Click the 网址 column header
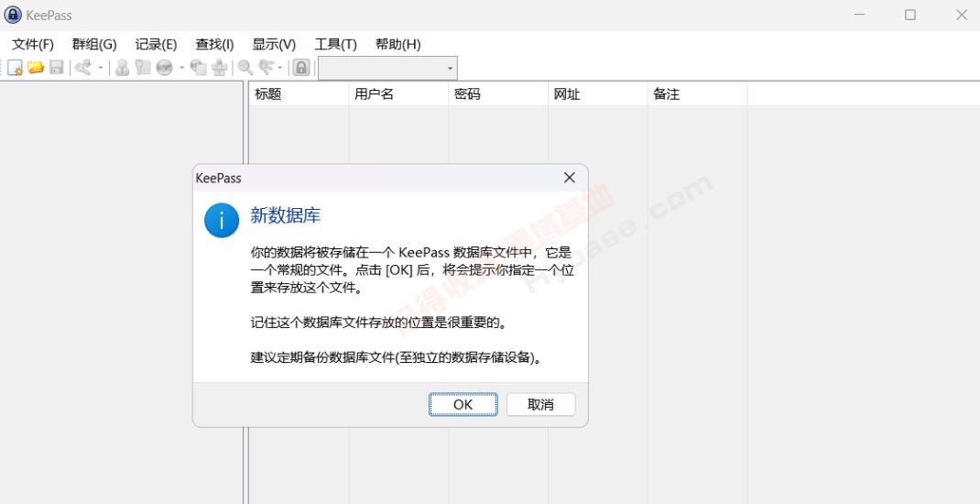The image size is (980, 504). pos(598,93)
